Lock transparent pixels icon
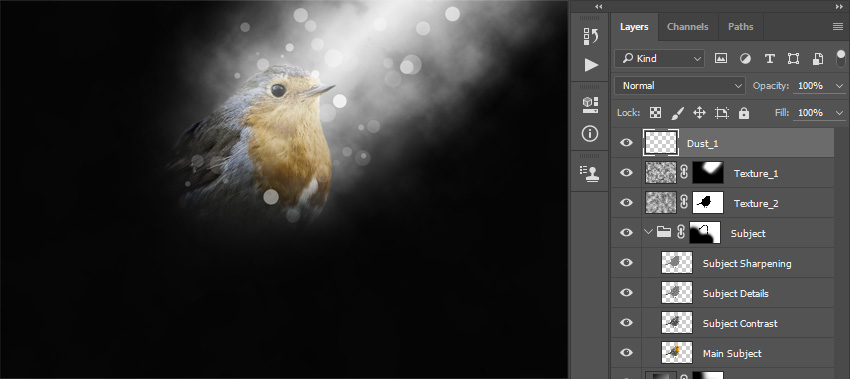 click(x=655, y=113)
